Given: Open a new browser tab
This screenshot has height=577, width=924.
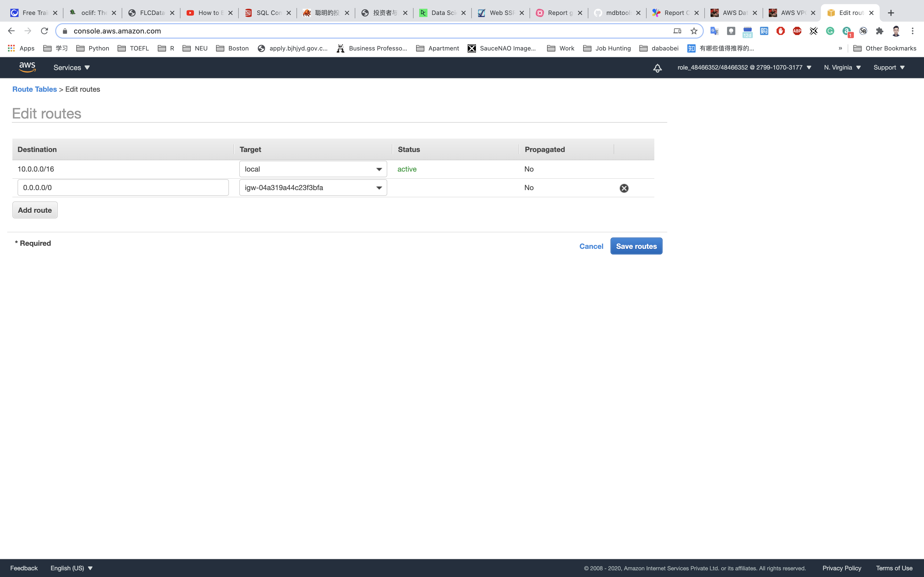Looking at the screenshot, I should click(x=891, y=13).
